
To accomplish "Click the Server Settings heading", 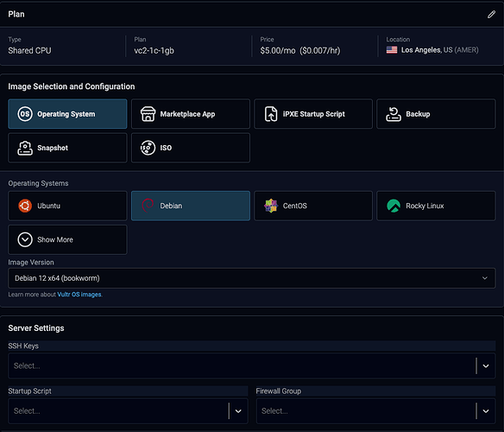I will (36, 328).
